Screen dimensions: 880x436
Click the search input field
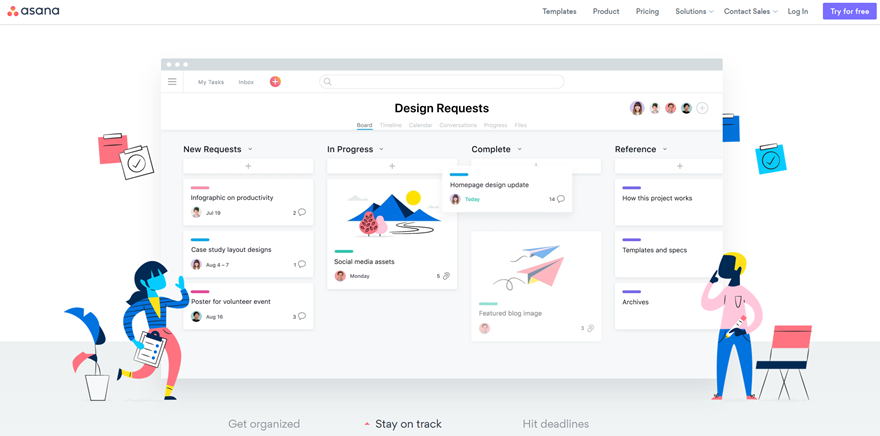click(442, 82)
